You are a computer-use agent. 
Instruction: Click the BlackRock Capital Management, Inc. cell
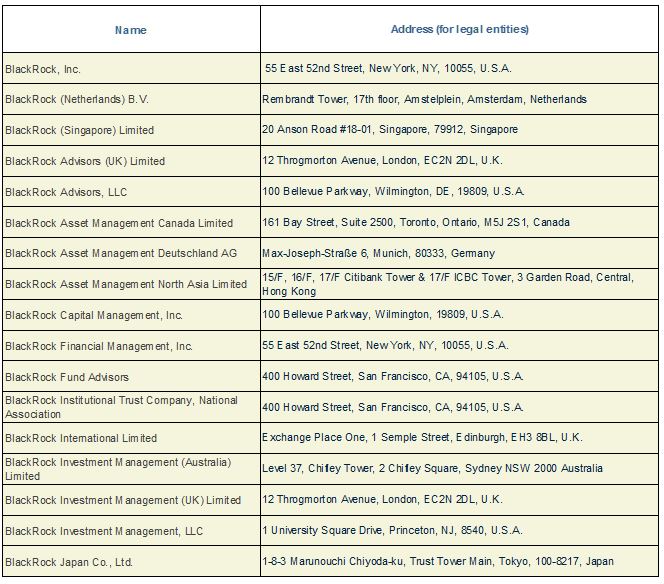[x=131, y=315]
